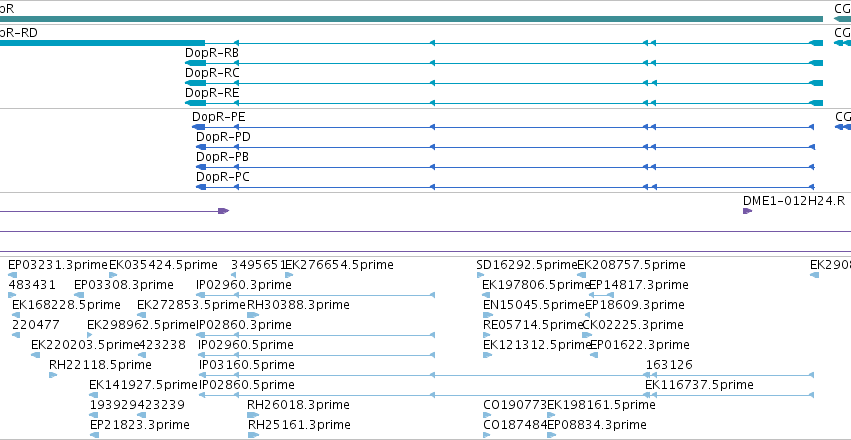Screen dimensions: 851x440
Task: Click EST label EK276654.5prime
Action: pyautogui.click(x=340, y=265)
